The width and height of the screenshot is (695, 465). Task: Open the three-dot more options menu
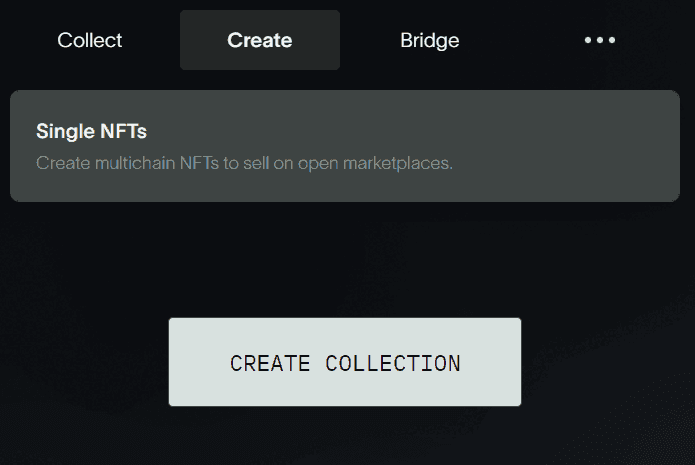(x=599, y=40)
